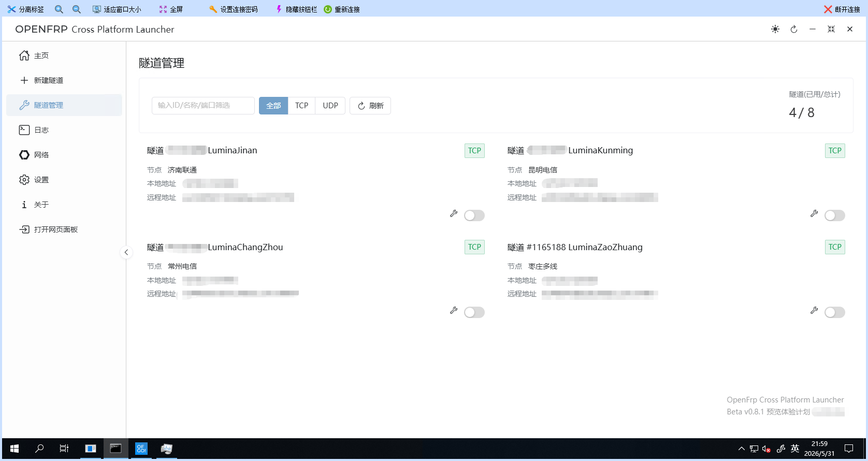Select the 全部 filter button
This screenshot has width=868, height=461.
[x=273, y=106]
